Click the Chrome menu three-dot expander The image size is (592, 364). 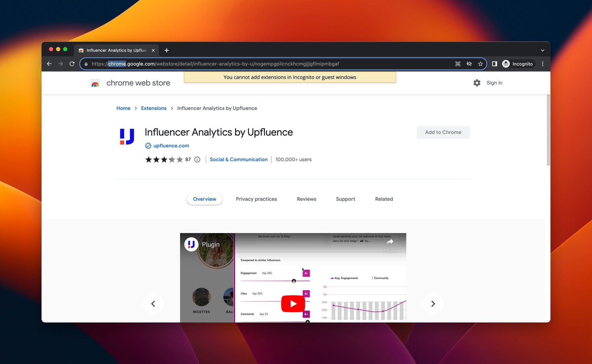[x=543, y=64]
